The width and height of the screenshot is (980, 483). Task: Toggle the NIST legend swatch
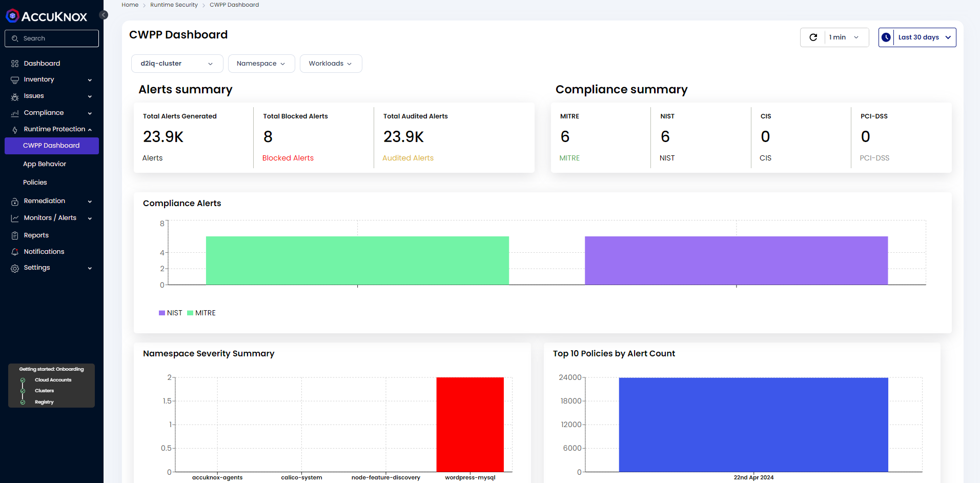[162, 313]
